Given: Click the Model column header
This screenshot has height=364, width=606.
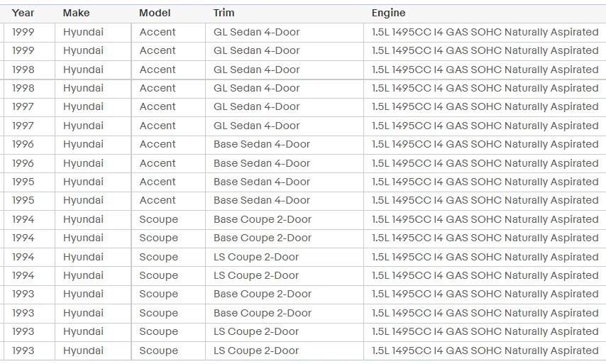Looking at the screenshot, I should pos(154,13).
